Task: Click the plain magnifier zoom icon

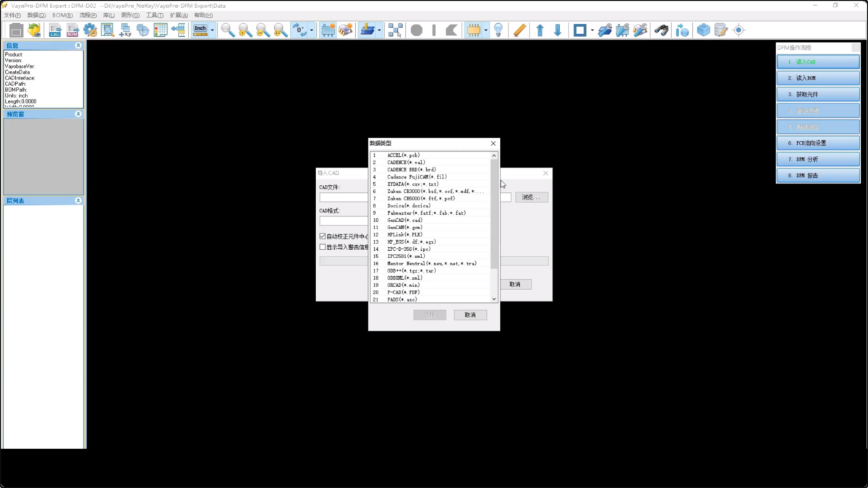Action: [x=228, y=30]
